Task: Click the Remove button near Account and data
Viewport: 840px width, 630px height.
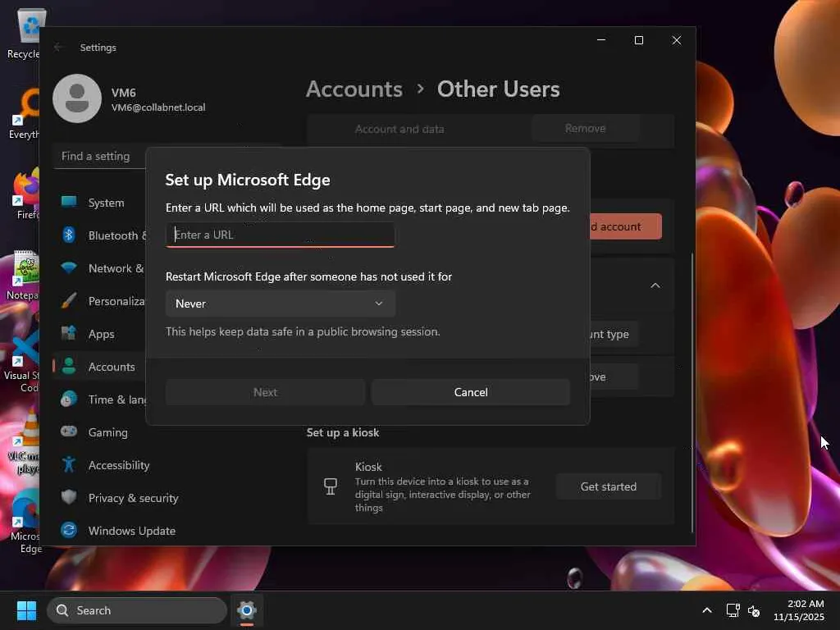Action: (585, 129)
